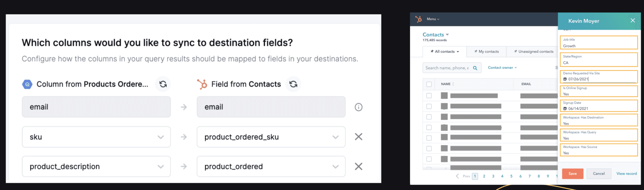Open the Contact owner filter dropdown
The width and height of the screenshot is (644, 190).
502,67
